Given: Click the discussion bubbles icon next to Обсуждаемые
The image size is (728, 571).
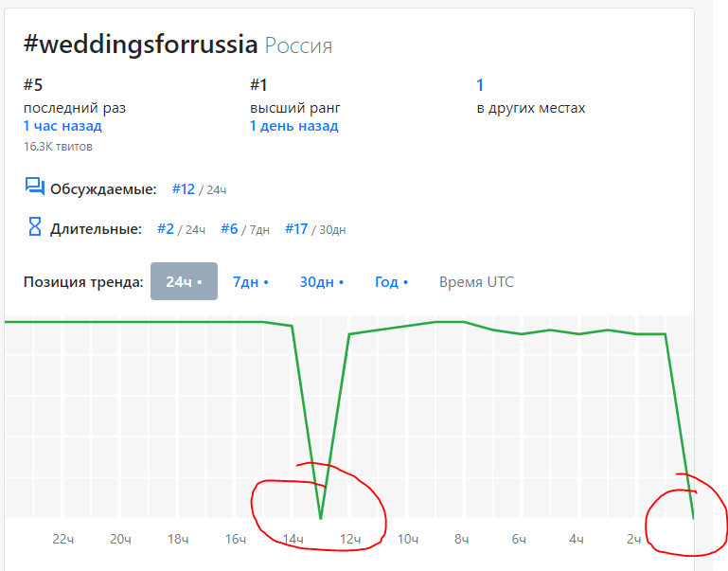Looking at the screenshot, I should click(34, 187).
